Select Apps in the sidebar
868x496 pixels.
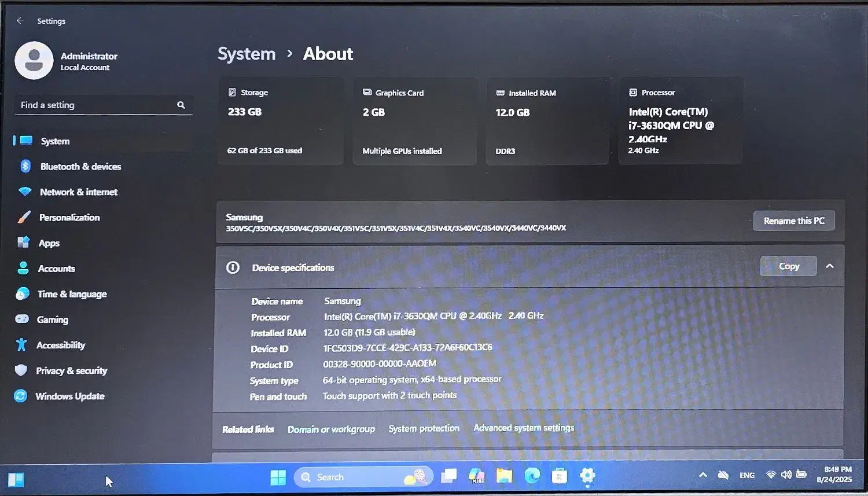pos(49,244)
